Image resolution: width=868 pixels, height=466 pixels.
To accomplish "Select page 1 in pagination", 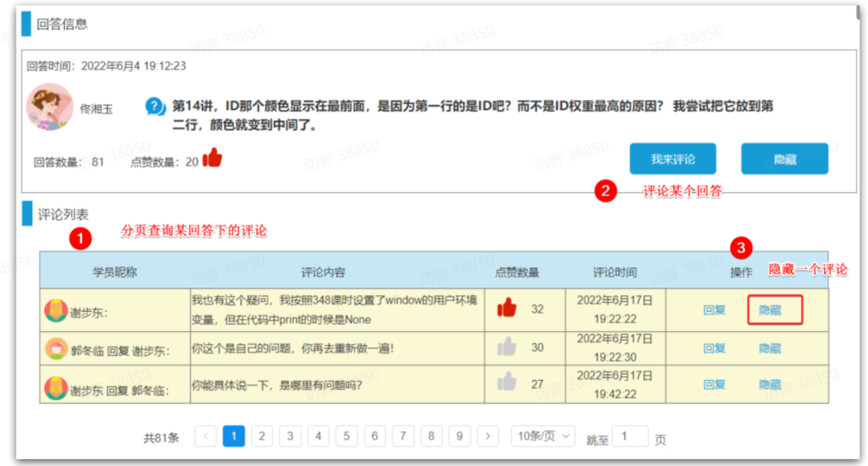I will [x=233, y=436].
